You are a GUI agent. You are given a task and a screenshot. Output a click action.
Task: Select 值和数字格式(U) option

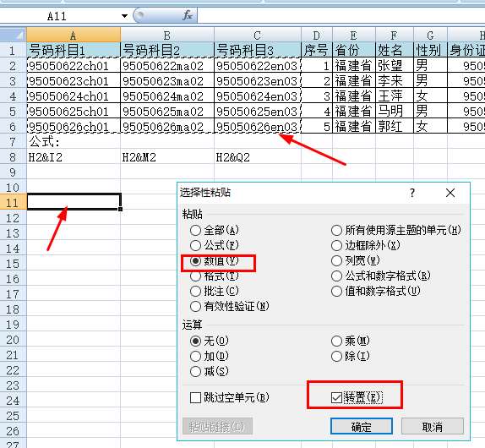pyautogui.click(x=376, y=291)
